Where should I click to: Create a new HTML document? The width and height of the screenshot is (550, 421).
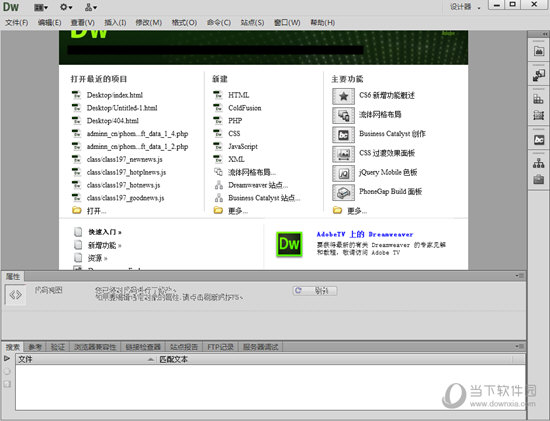(x=239, y=95)
